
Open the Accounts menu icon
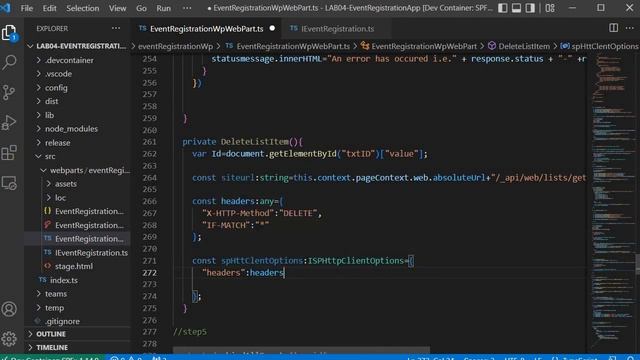point(9,309)
